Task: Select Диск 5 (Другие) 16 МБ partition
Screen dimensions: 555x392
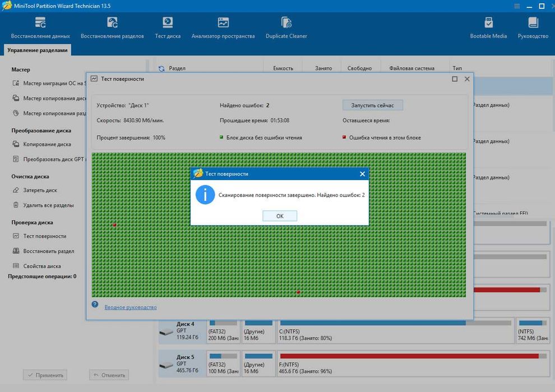Action: 258,363
